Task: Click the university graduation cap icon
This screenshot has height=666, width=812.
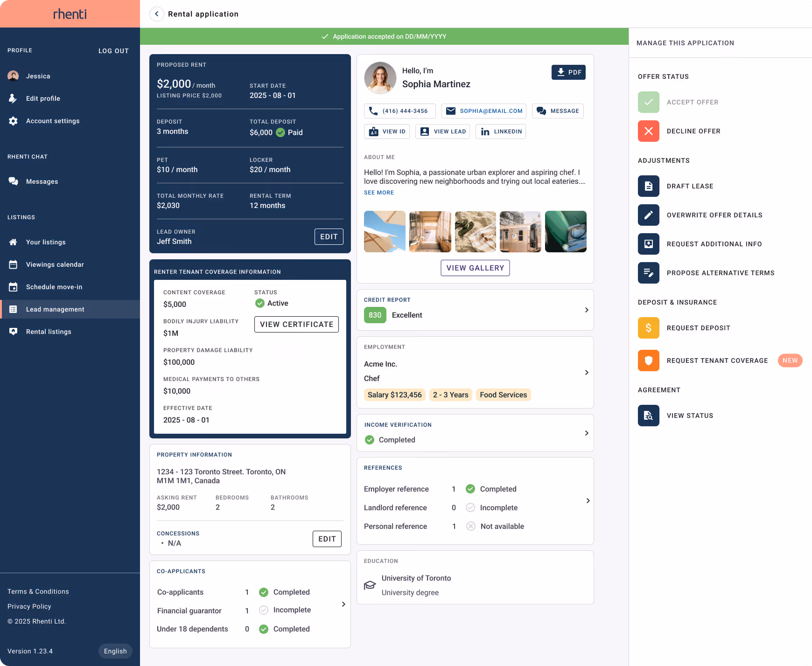Action: click(370, 585)
